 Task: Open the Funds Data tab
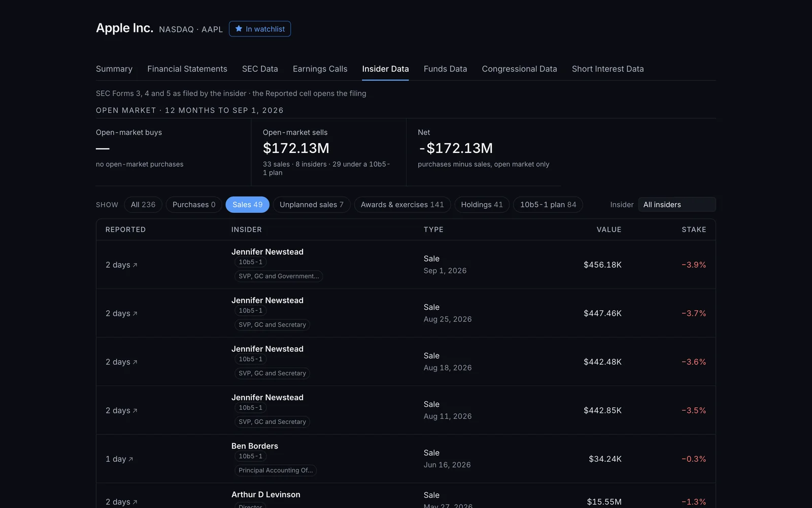click(445, 69)
